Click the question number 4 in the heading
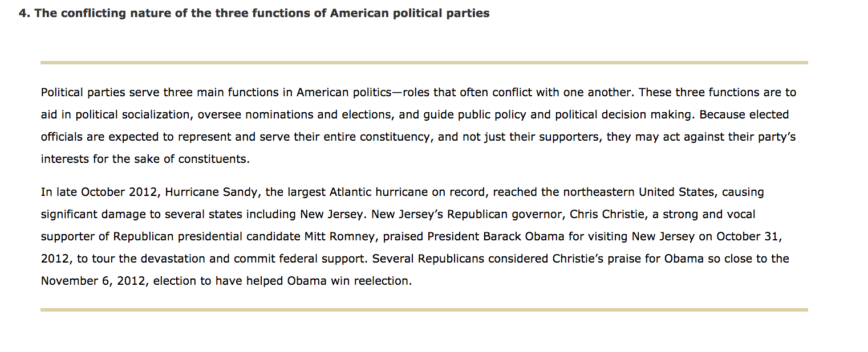Screen dimensions: 868x352 pos(24,13)
